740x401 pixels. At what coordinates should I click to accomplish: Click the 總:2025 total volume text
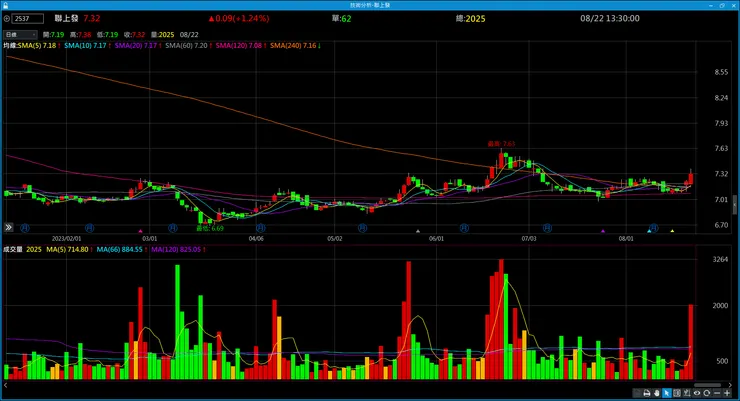tap(471, 18)
